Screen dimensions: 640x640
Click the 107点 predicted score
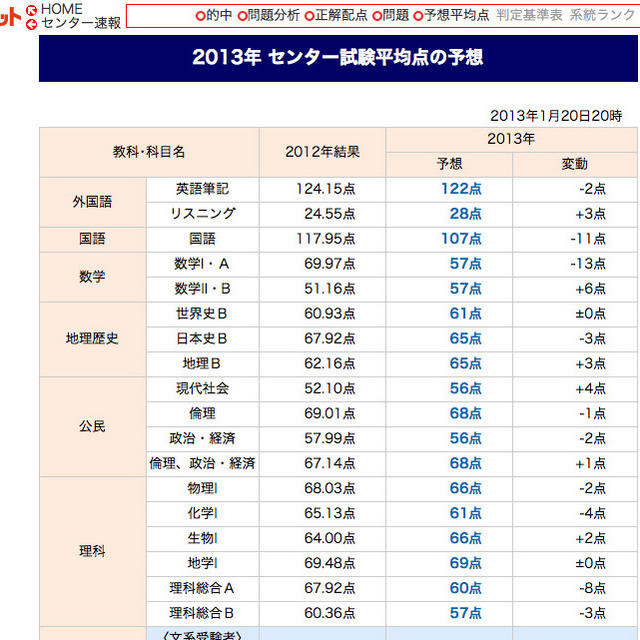(x=461, y=239)
